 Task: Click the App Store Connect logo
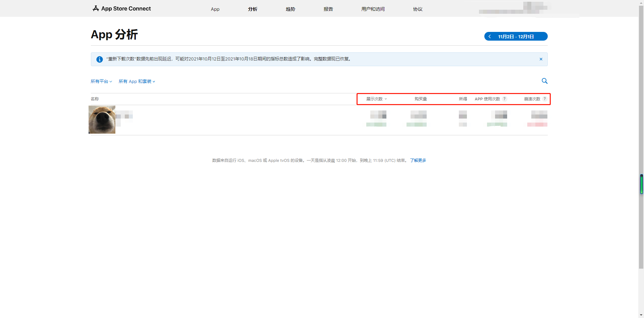point(122,8)
